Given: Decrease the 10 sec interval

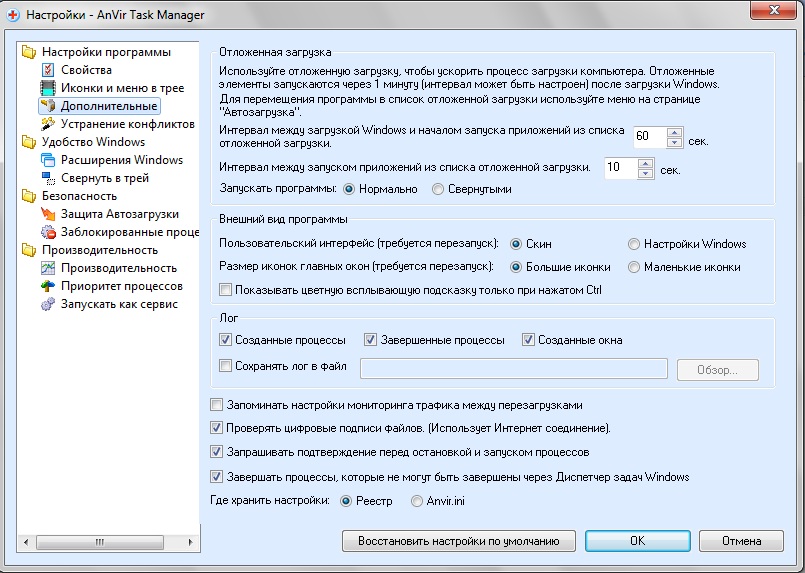Looking at the screenshot, I should (x=645, y=174).
